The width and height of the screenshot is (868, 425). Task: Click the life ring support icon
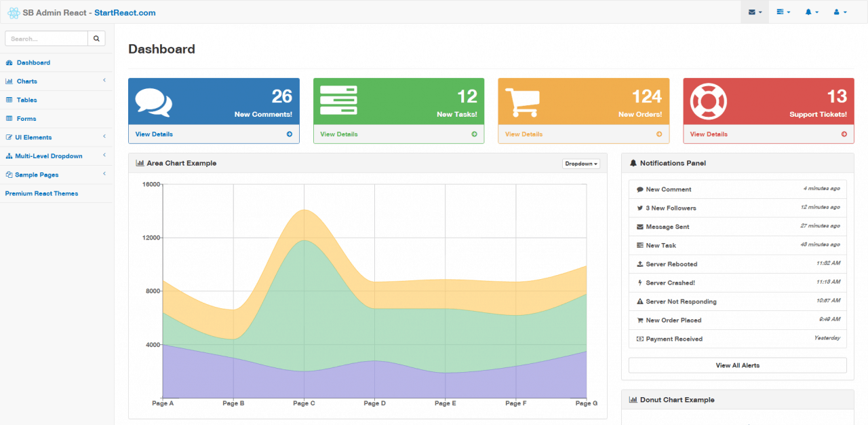click(709, 102)
